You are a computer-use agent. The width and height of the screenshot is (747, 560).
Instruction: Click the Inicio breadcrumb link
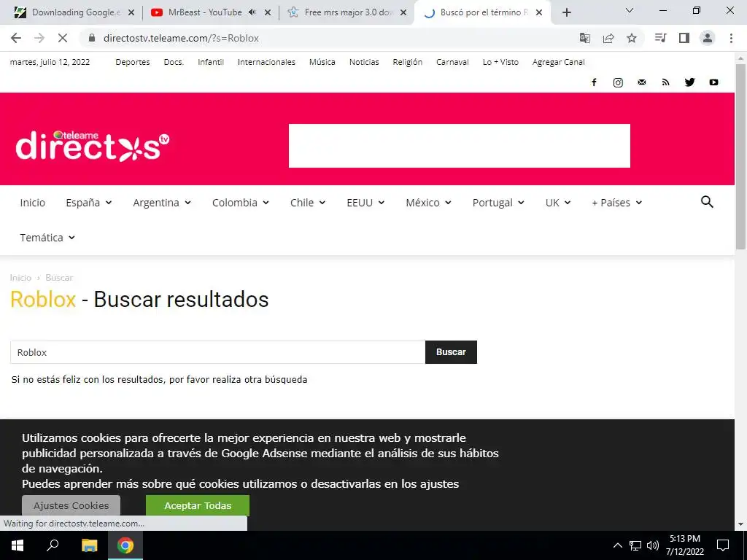[x=20, y=278]
